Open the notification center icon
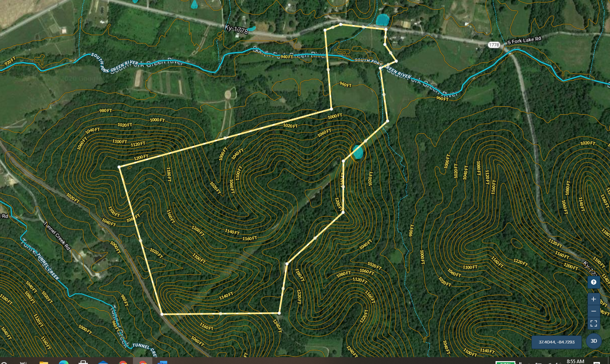 (x=597, y=362)
